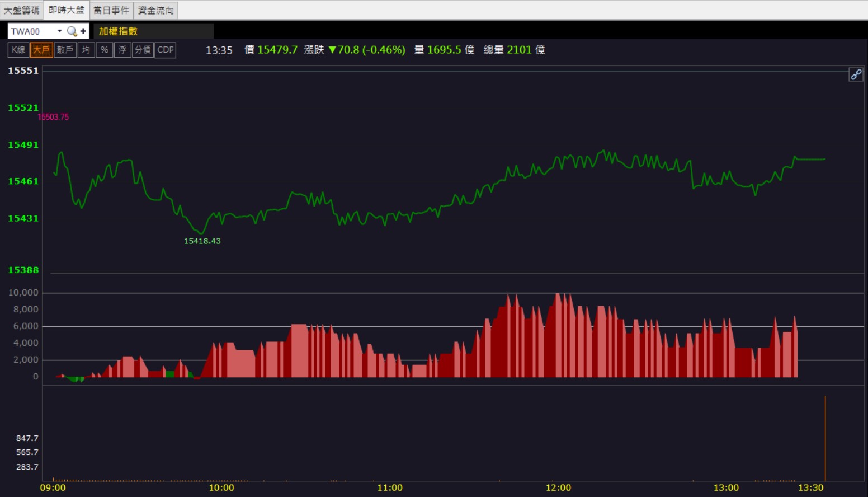Click the 15461 price axis label
The image size is (868, 497).
click(x=23, y=181)
